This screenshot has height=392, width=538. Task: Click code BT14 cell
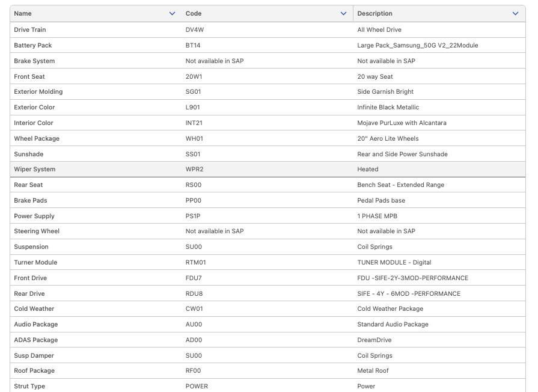[193, 45]
